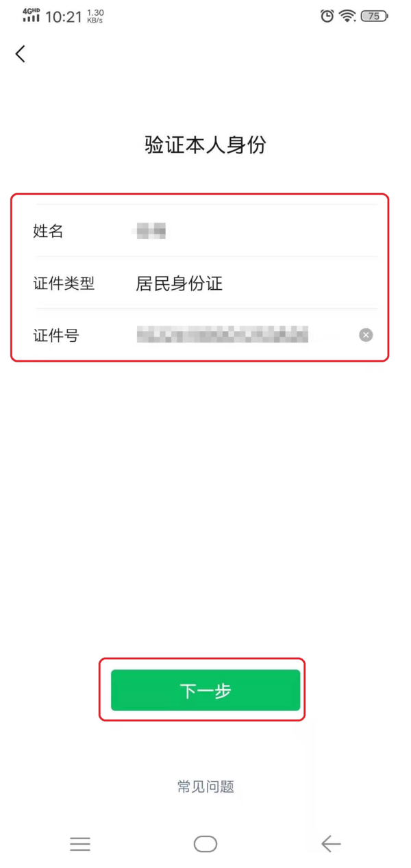411x868 pixels.
Task: Tap the Android back navigation arrow
Action: 331,844
